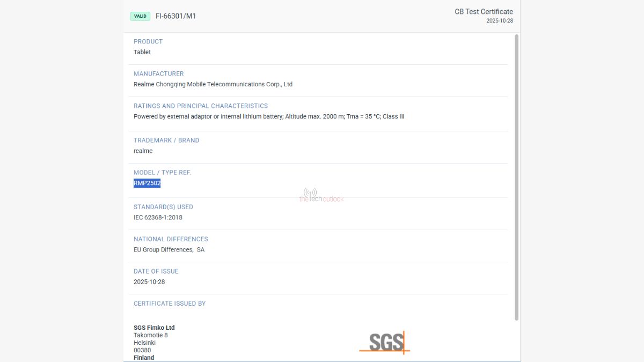Click the PRODUCT section label
The image size is (644, 362).
point(148,41)
